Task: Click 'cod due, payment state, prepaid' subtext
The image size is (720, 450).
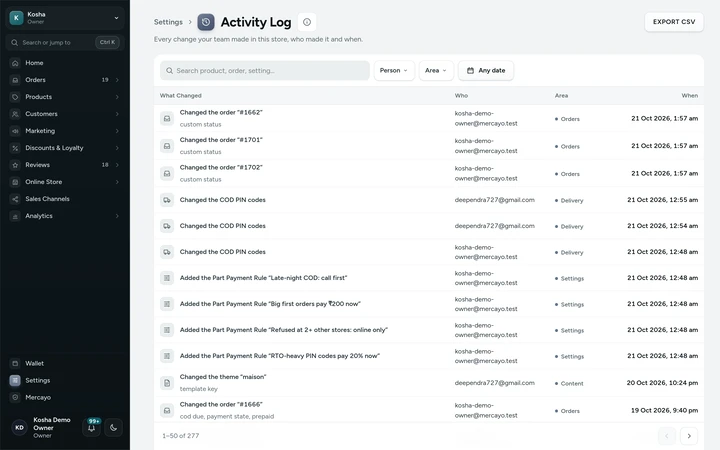Action: (227, 416)
